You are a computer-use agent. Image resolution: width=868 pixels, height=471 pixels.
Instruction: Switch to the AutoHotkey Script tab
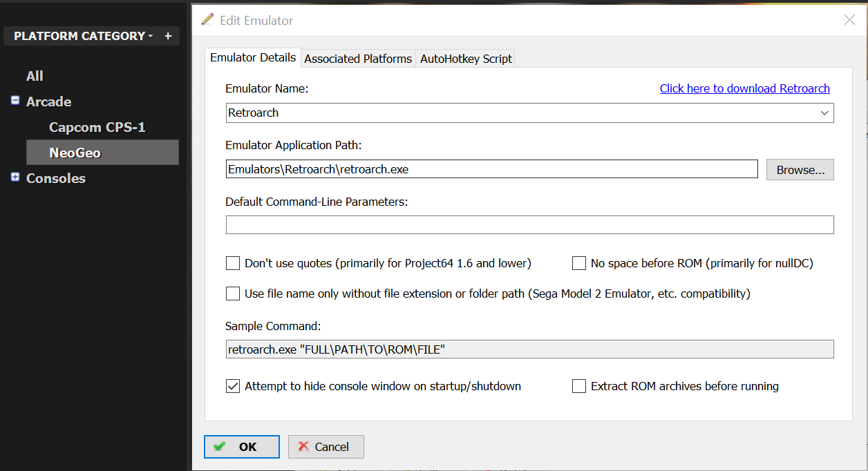[466, 59]
